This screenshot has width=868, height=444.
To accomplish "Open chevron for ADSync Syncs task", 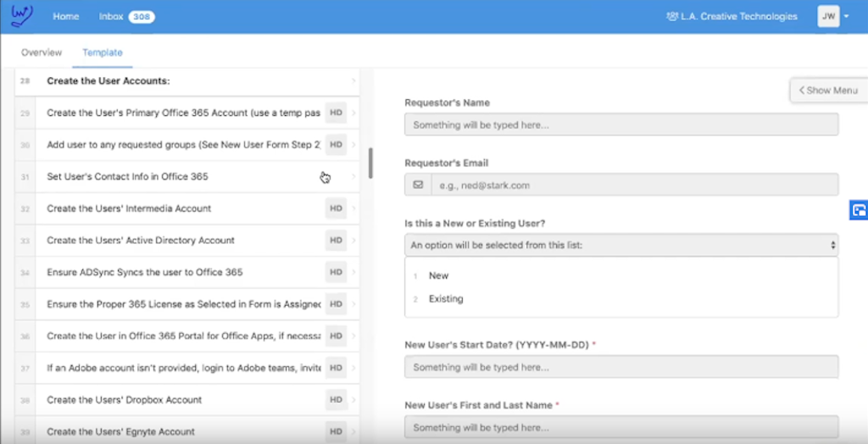I will 353,272.
